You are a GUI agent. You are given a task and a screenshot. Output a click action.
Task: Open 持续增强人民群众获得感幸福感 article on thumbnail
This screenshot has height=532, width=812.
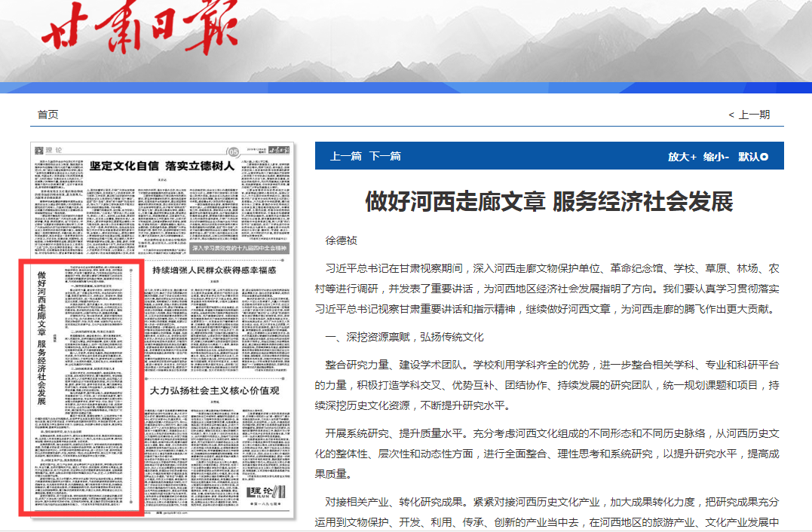[x=214, y=270]
